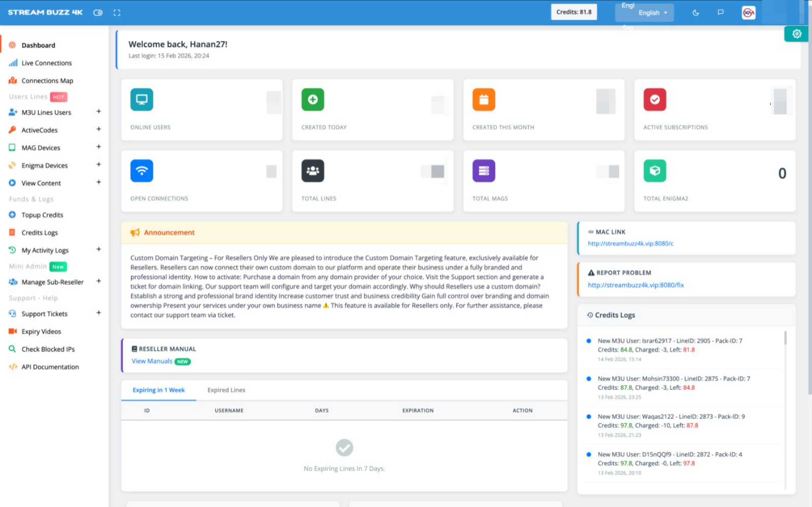Click the sidebar toggle icon beside logo
812x507 pixels.
(x=98, y=13)
